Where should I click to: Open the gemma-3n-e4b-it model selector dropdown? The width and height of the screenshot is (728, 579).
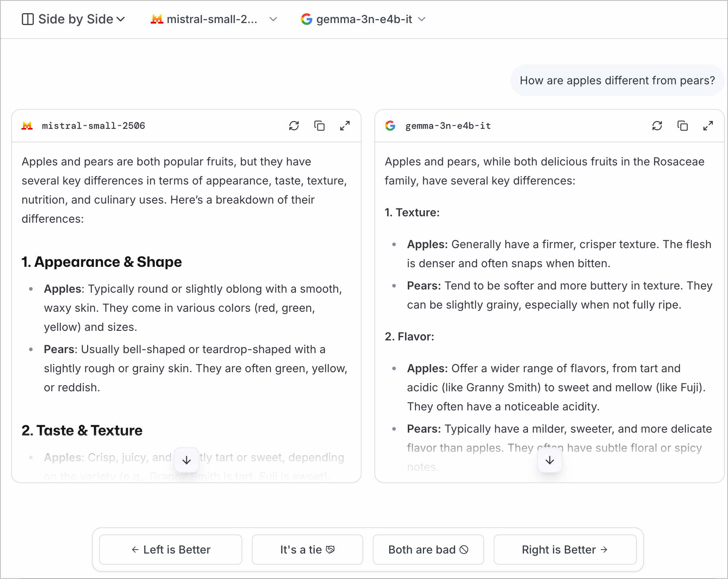tap(364, 19)
